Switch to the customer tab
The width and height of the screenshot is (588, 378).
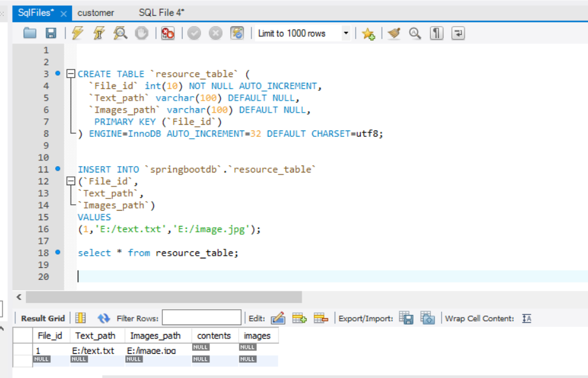click(96, 13)
